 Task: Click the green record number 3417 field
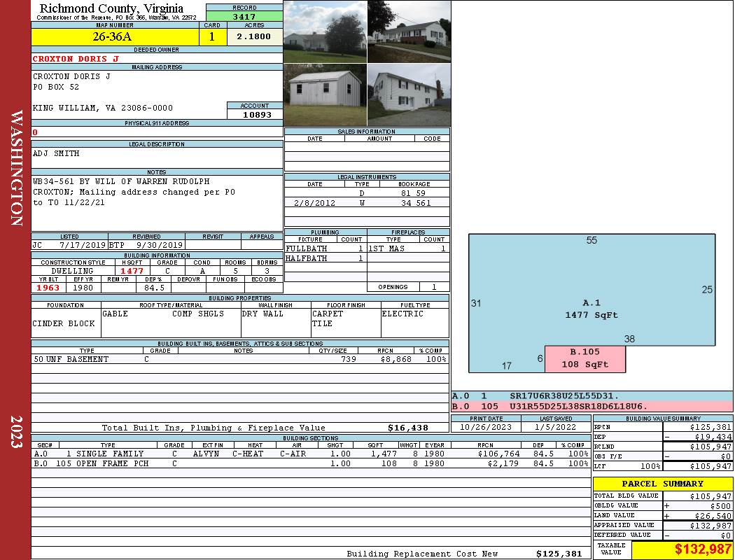244,17
